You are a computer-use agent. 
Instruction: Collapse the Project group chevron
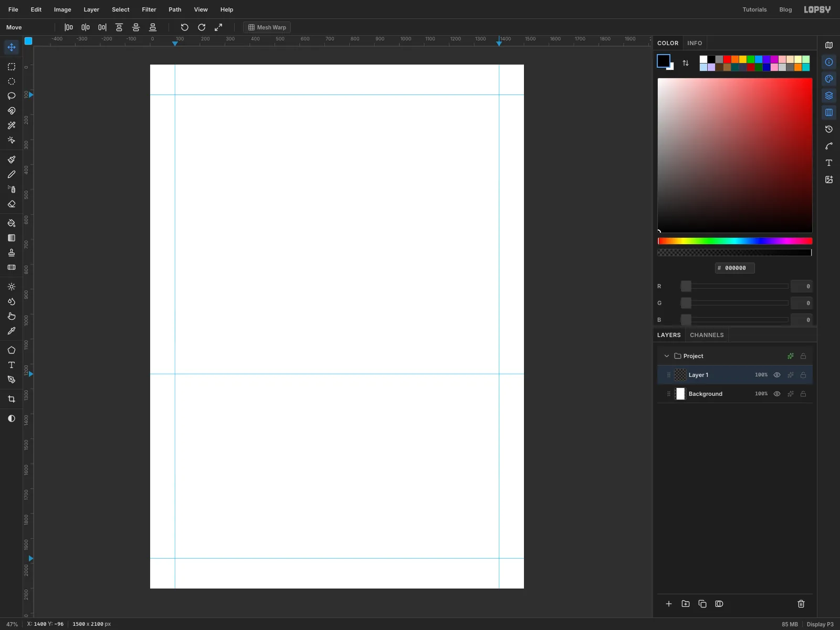(x=667, y=356)
